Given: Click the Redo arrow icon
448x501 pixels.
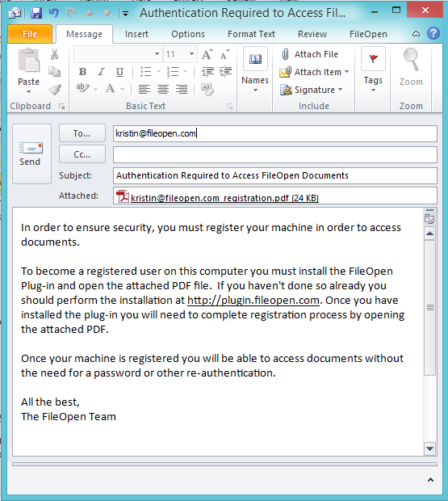Looking at the screenshot, I should [72, 13].
